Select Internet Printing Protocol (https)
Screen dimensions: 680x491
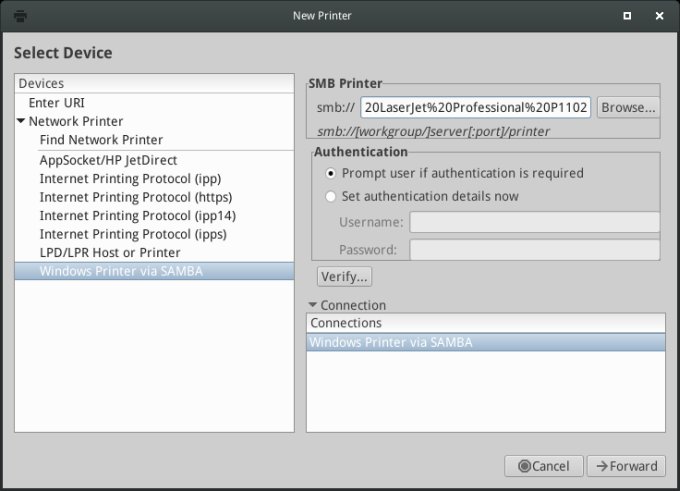135,197
